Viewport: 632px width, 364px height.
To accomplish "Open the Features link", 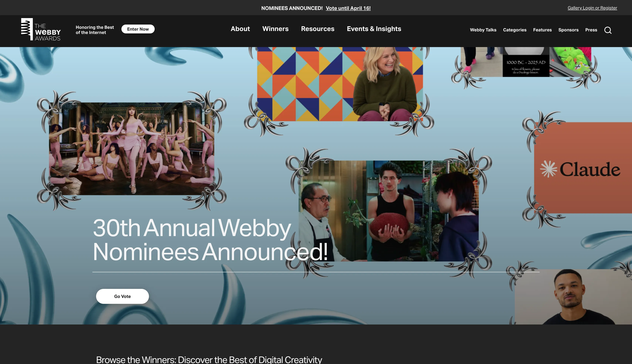I will click(542, 30).
